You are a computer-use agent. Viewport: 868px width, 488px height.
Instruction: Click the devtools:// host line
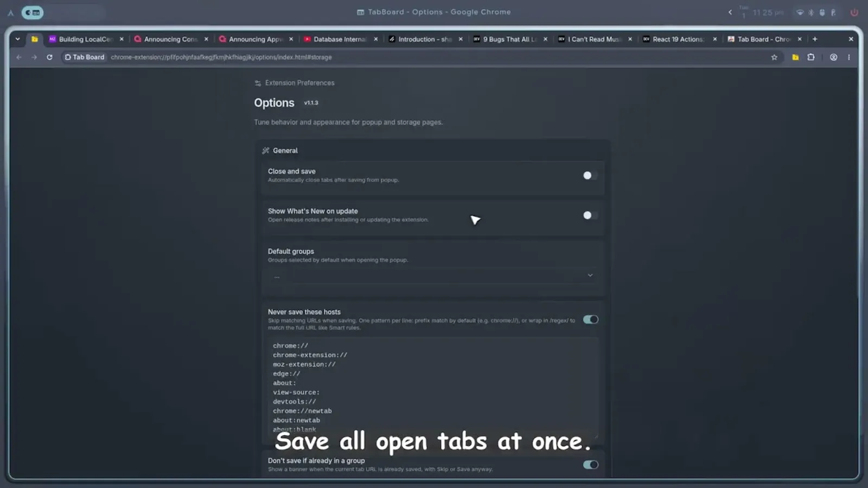(x=294, y=402)
